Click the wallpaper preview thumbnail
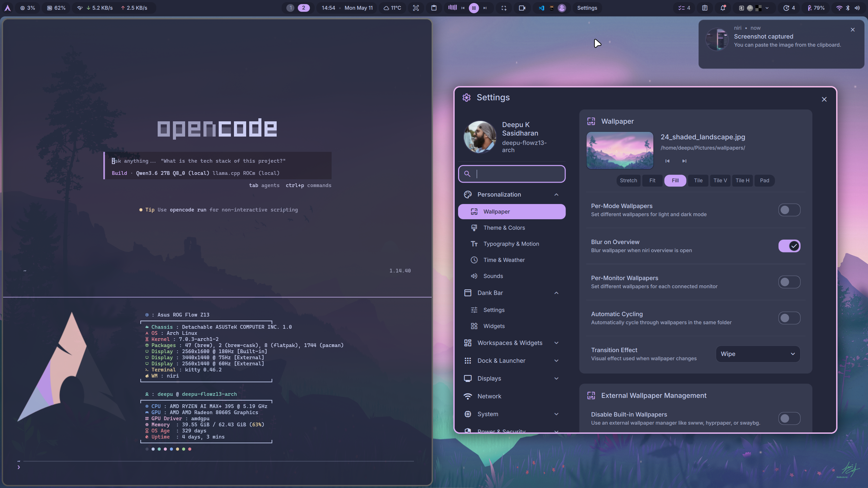Image resolution: width=868 pixels, height=488 pixels. (x=620, y=150)
